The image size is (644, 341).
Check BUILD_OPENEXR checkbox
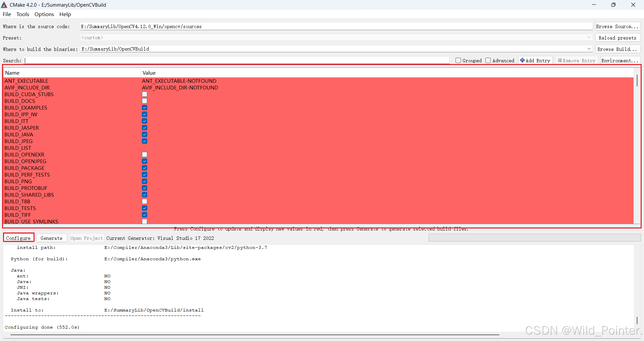point(145,154)
